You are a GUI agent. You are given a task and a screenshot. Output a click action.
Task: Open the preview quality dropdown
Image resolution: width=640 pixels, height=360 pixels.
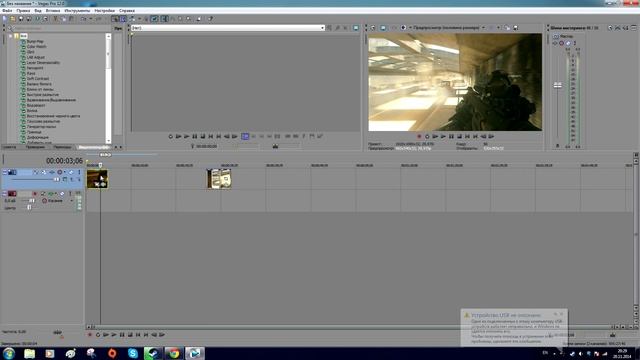pos(483,28)
